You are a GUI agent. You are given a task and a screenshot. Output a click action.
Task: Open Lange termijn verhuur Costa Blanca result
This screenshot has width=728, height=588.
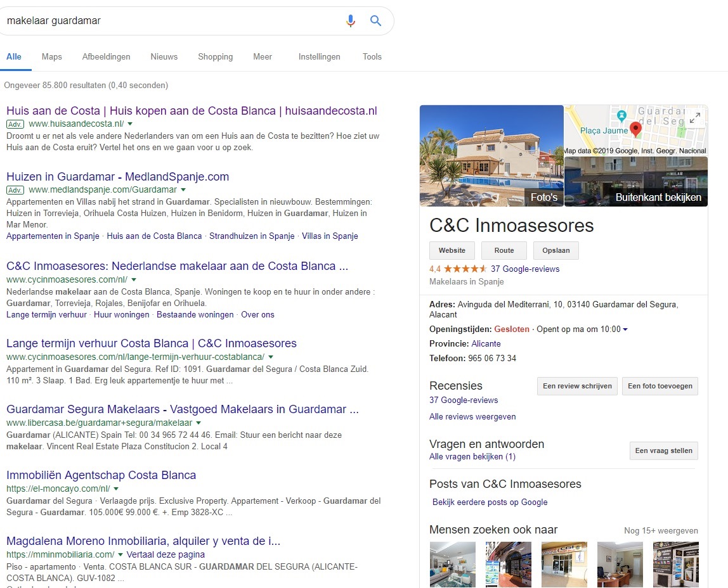click(152, 343)
